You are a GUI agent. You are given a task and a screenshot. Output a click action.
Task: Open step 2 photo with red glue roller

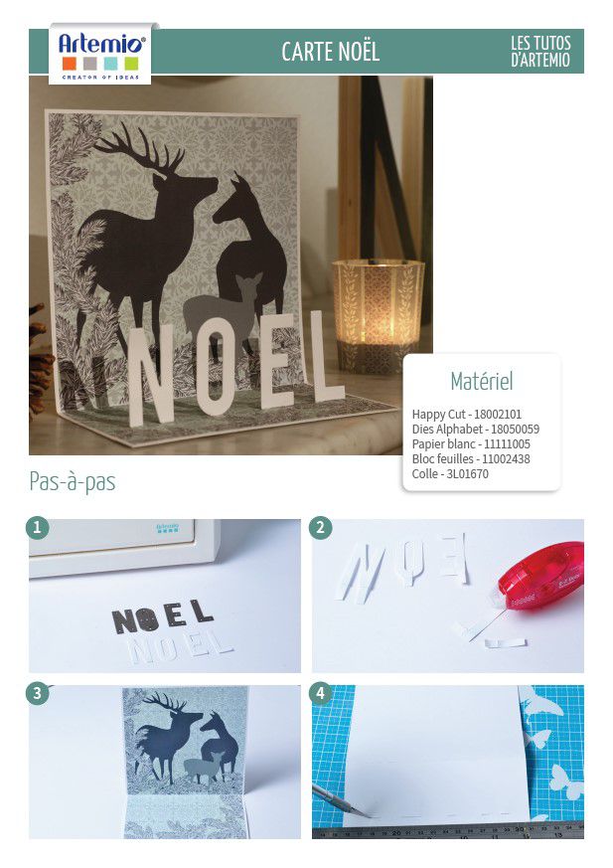pos(447,596)
